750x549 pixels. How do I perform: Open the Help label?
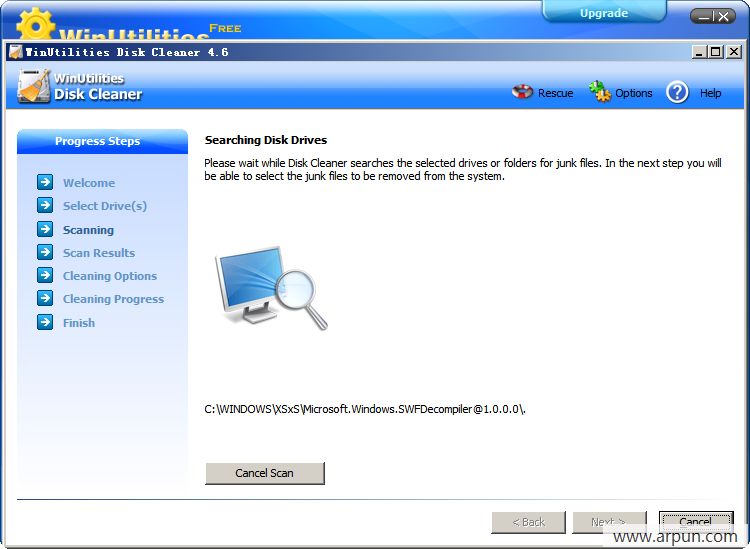click(710, 93)
